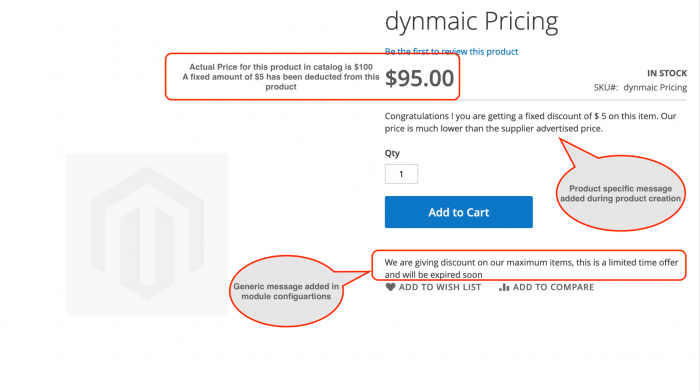
Task: Open the Magento placeholder product image
Action: 147,234
